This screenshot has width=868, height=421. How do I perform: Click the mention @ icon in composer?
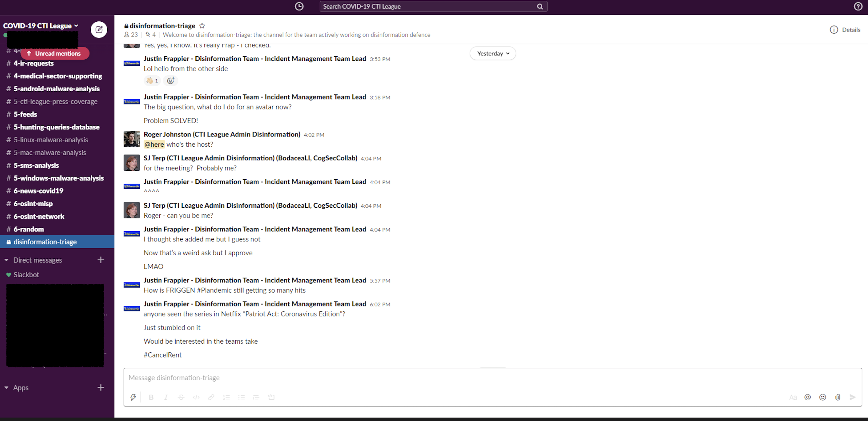click(808, 397)
